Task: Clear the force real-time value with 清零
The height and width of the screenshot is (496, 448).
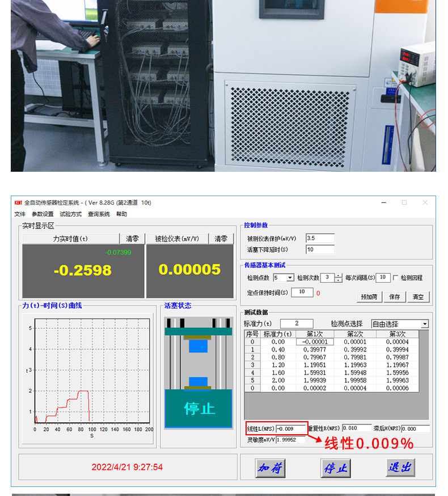Action: coord(132,239)
